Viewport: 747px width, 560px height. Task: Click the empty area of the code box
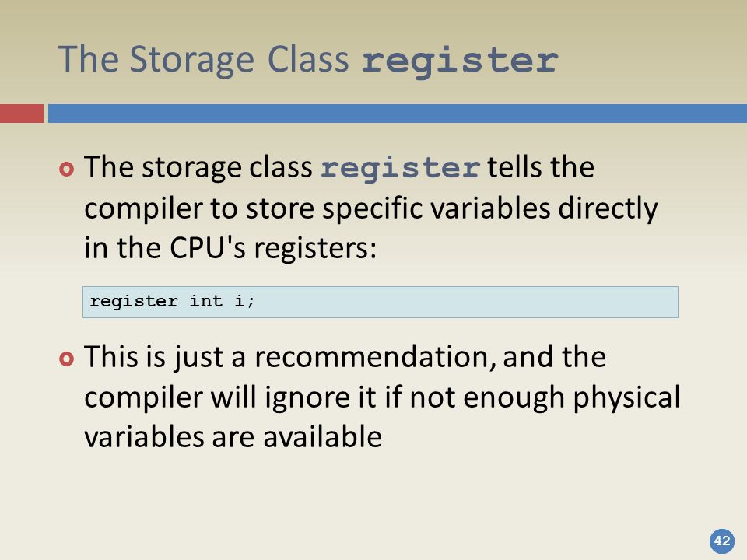tap(467, 302)
